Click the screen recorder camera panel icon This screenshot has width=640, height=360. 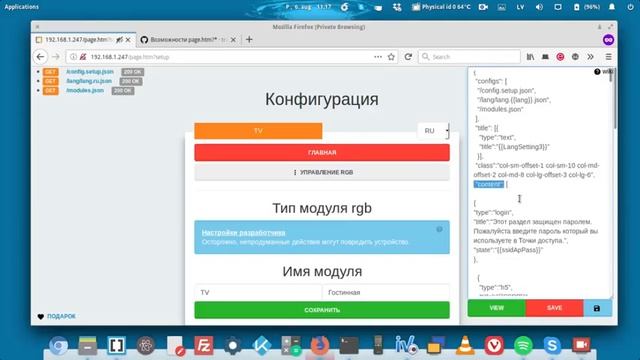point(483,7)
